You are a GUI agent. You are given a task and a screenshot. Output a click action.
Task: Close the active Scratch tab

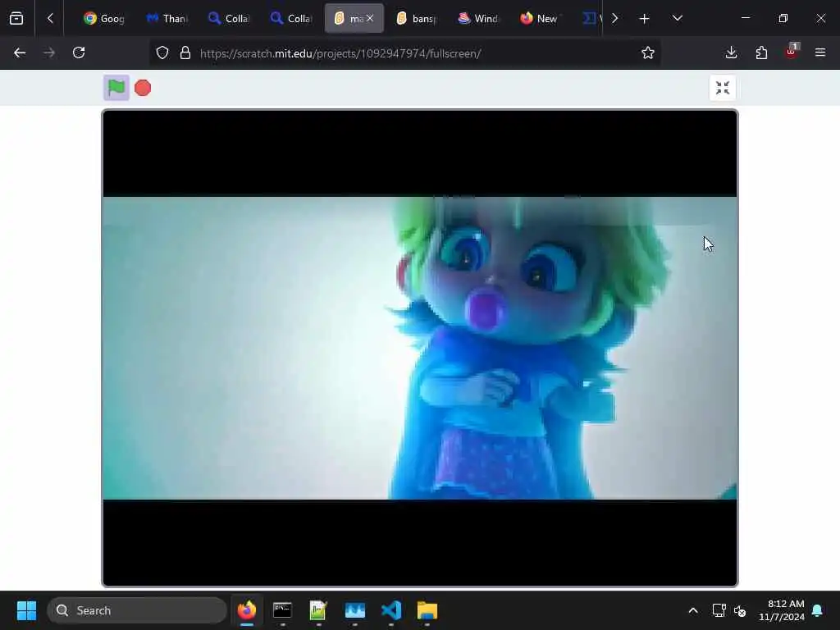tap(370, 19)
